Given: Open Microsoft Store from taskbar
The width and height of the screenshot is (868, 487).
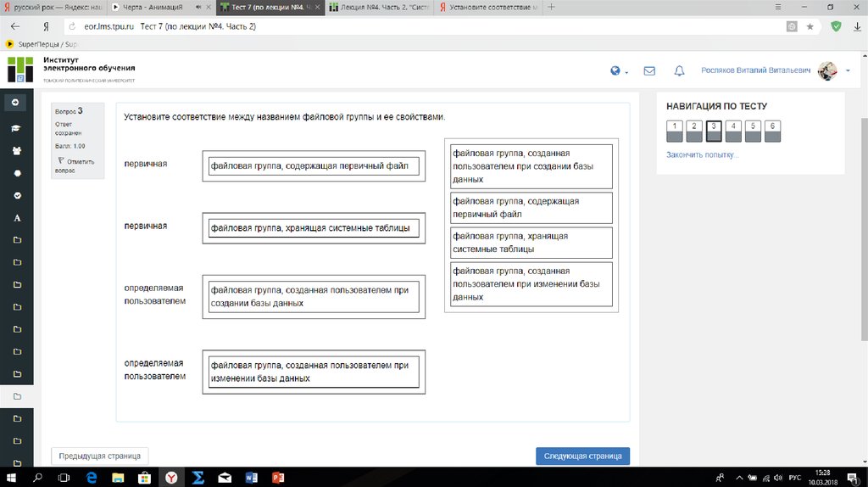Looking at the screenshot, I should click(144, 477).
